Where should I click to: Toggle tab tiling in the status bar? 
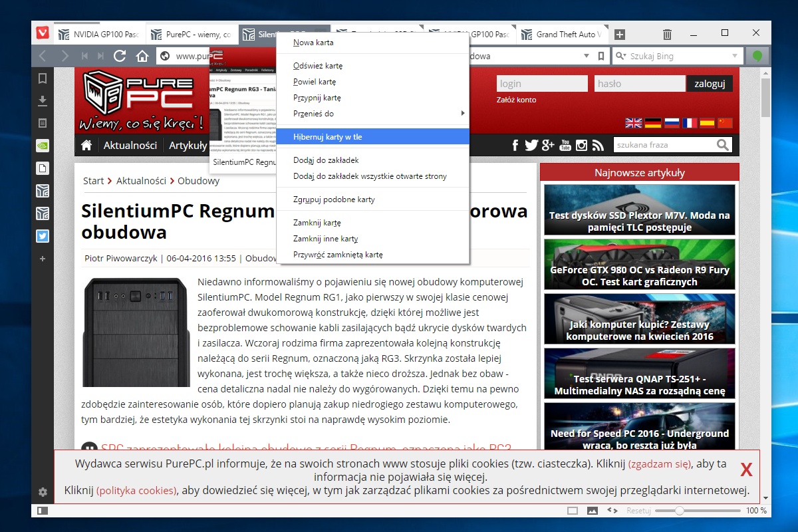[573, 511]
